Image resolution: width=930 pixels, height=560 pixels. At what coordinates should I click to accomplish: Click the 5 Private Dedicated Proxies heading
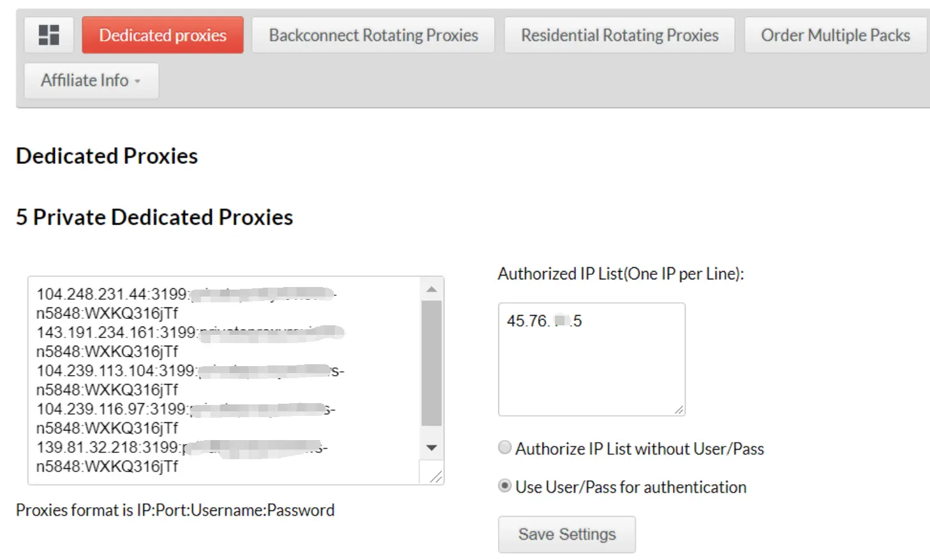click(x=154, y=217)
